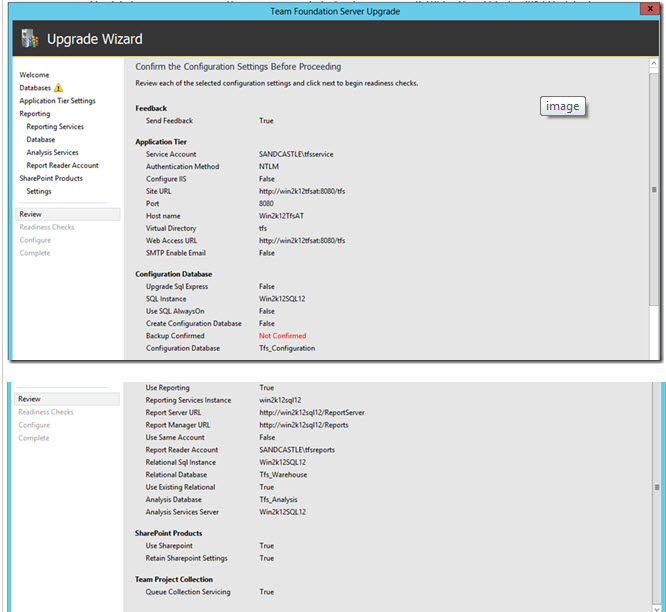Click the SMTP Enable Email label
Viewport: 666px width, 612px height.
[x=176, y=253]
